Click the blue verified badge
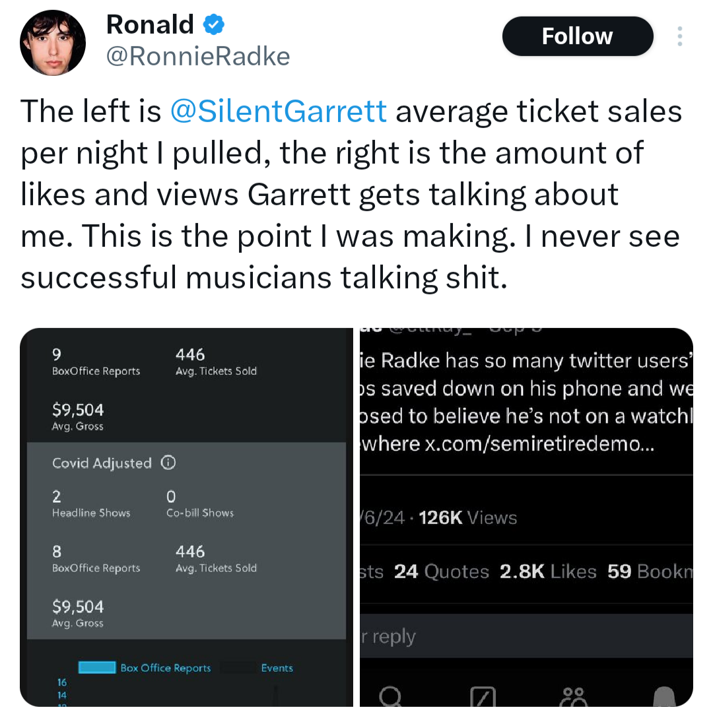The image size is (713, 728). [x=213, y=25]
